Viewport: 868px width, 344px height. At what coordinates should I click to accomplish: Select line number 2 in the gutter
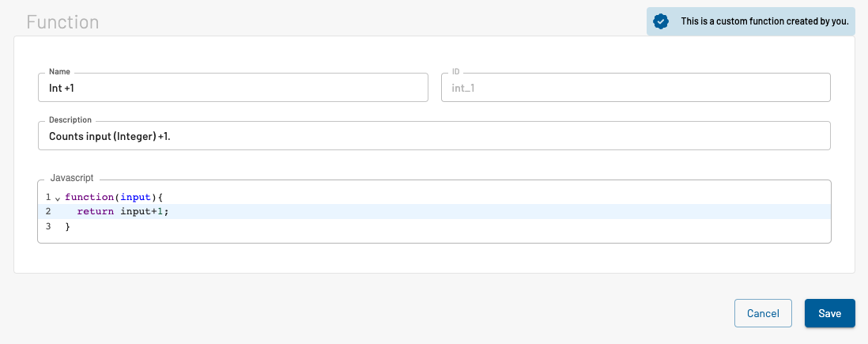(x=48, y=212)
